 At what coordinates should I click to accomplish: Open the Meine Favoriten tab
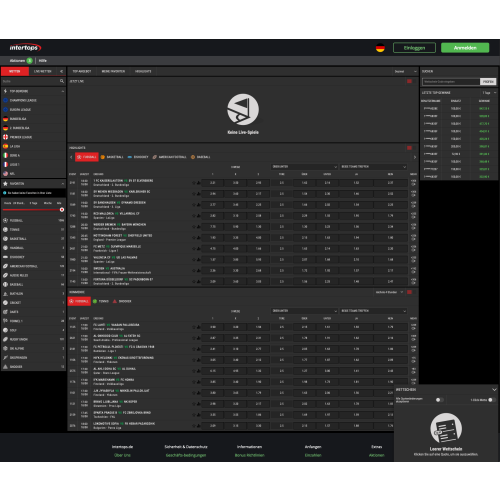113,71
